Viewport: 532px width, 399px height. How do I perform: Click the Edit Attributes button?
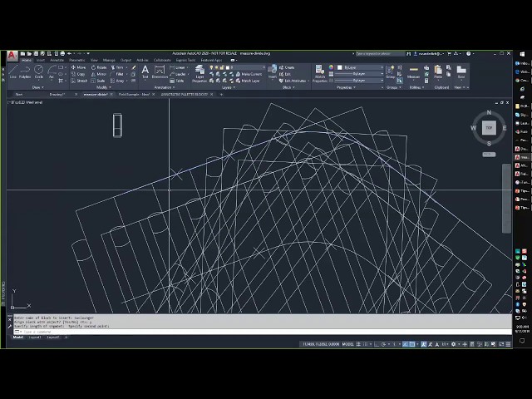293,81
